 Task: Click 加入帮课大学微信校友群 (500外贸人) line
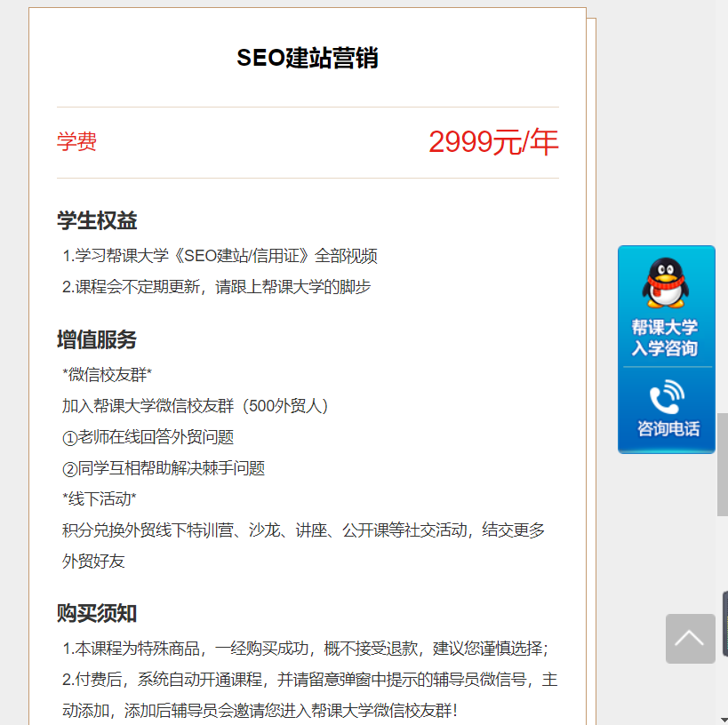click(x=195, y=406)
